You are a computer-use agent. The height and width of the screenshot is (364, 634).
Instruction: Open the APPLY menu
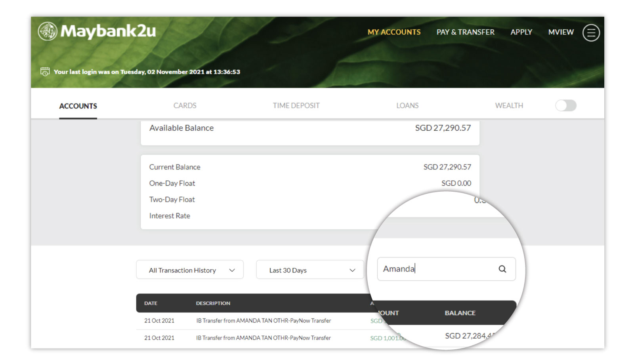tap(521, 32)
